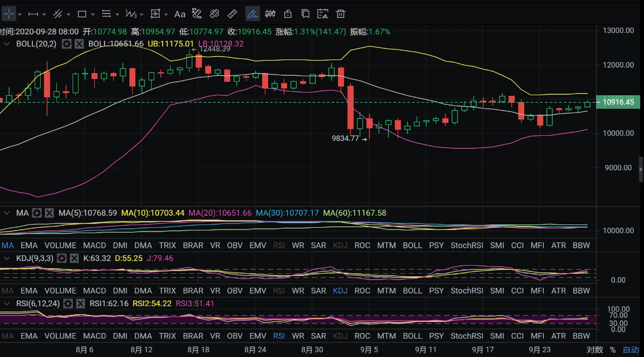
Task: Select the crosshair cursor tool
Action: point(9,14)
